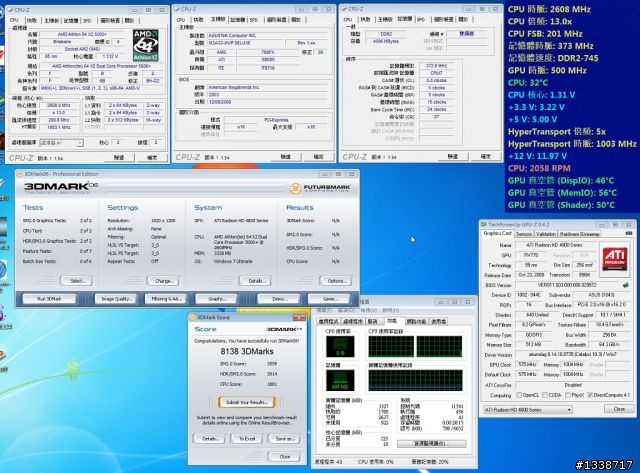Open the 使用者 tab in Task Manager
The image size is (640, 473).
point(439,322)
